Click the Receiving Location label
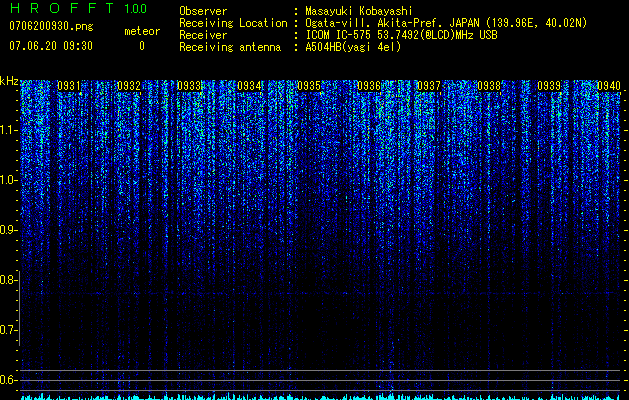 point(233,23)
